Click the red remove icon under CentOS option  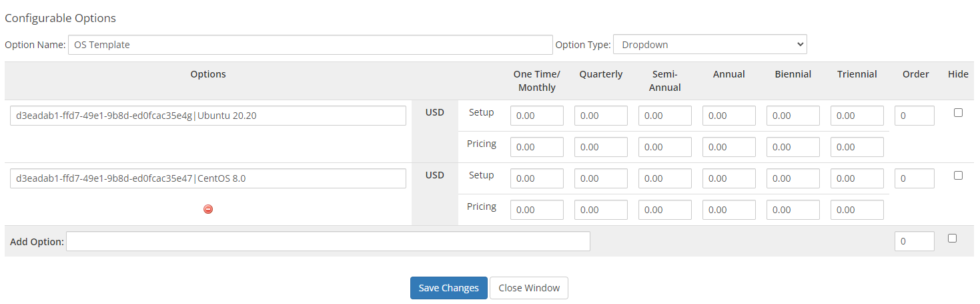(208, 209)
